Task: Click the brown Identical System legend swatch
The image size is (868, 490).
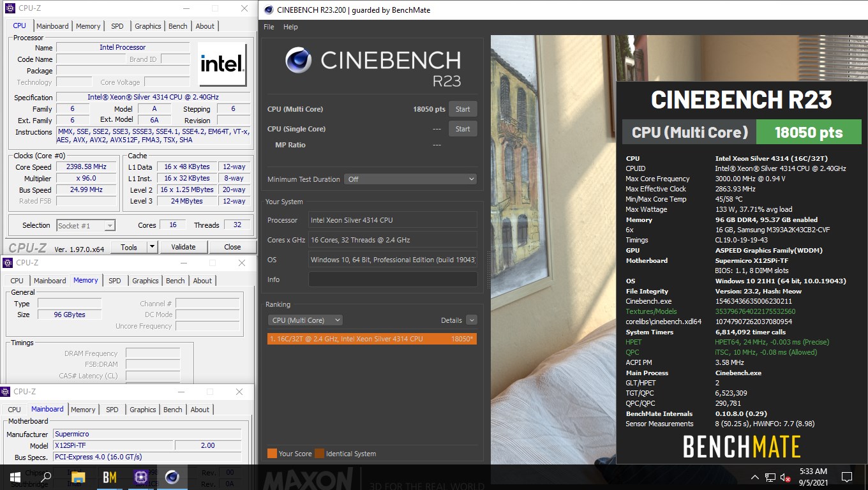Action: (319, 454)
